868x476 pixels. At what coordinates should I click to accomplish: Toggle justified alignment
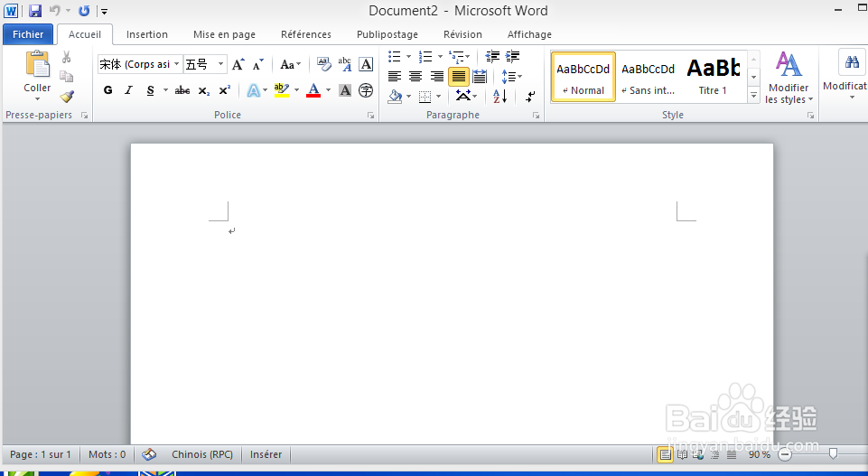(458, 77)
